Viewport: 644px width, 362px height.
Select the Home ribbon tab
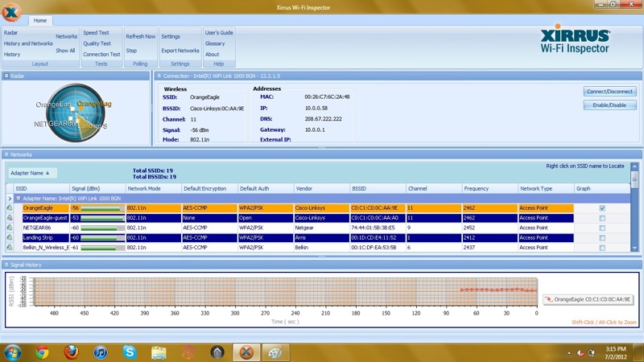(x=39, y=21)
